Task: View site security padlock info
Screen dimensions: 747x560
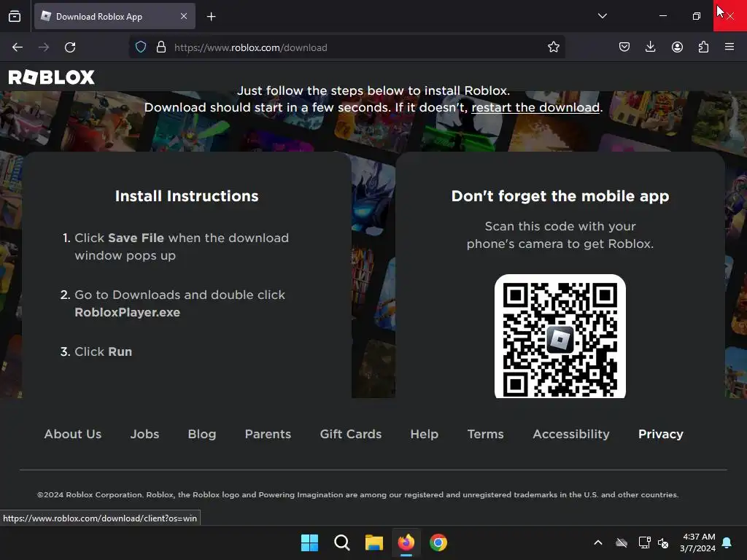Action: point(161,47)
